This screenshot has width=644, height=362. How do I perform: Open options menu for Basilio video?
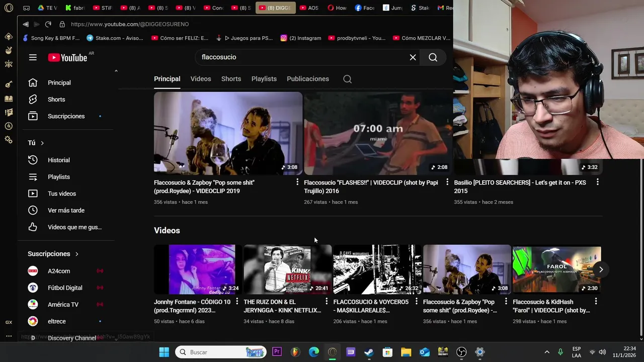coord(597,182)
